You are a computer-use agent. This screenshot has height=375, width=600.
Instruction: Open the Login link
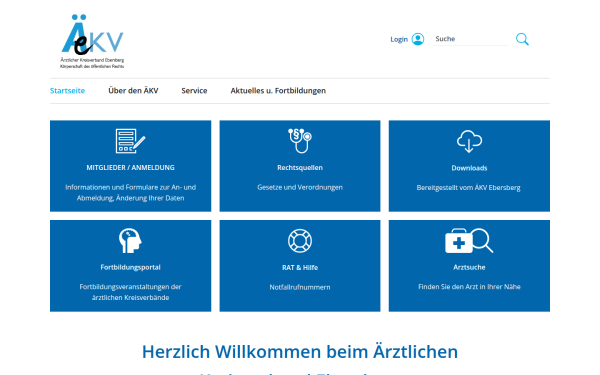(399, 39)
